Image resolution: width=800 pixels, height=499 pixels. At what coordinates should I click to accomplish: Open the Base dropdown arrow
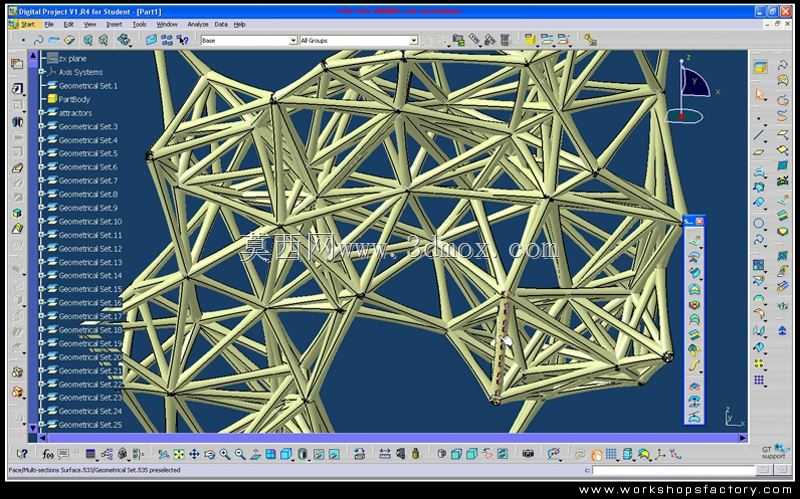click(x=293, y=40)
